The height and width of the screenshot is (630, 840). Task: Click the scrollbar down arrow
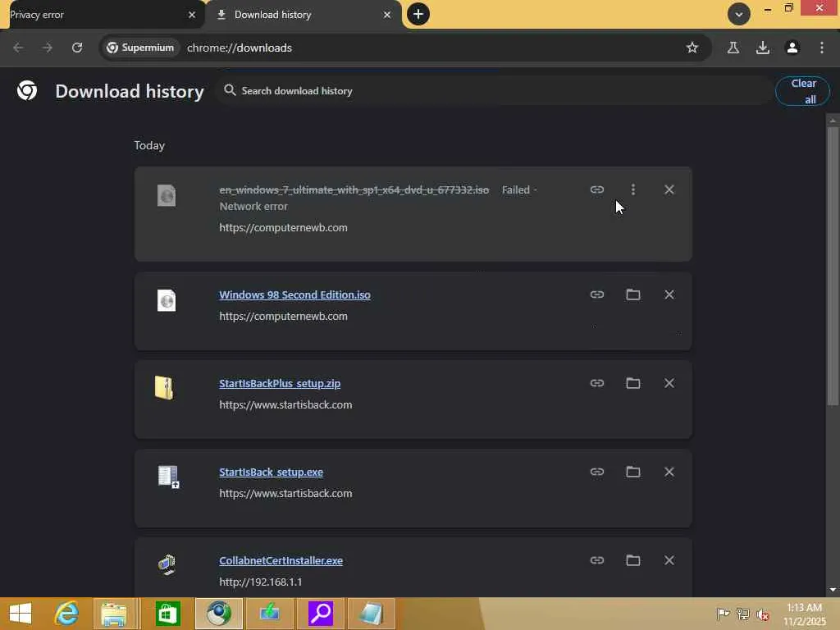[x=832, y=589]
